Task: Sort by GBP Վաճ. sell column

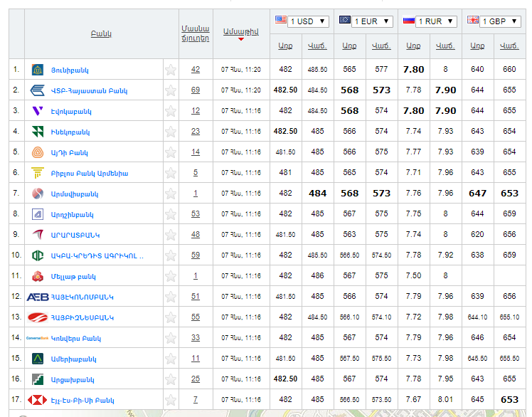Action: coord(509,46)
